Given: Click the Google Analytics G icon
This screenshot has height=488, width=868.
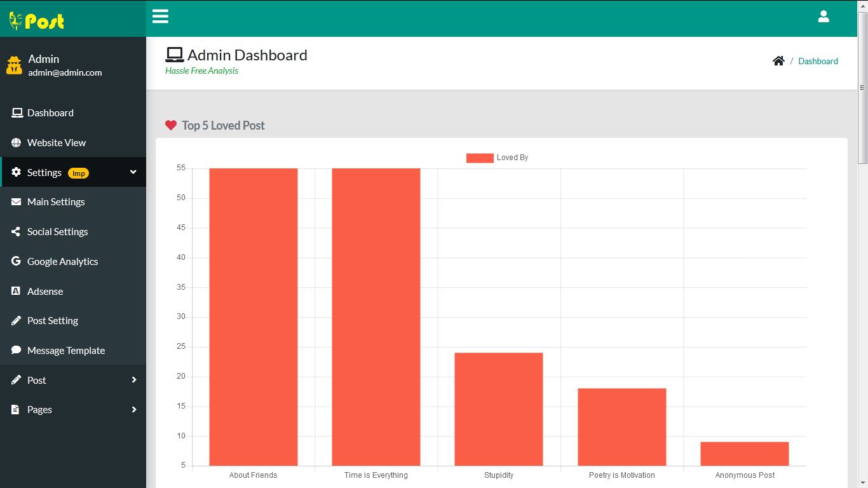Looking at the screenshot, I should (x=16, y=261).
